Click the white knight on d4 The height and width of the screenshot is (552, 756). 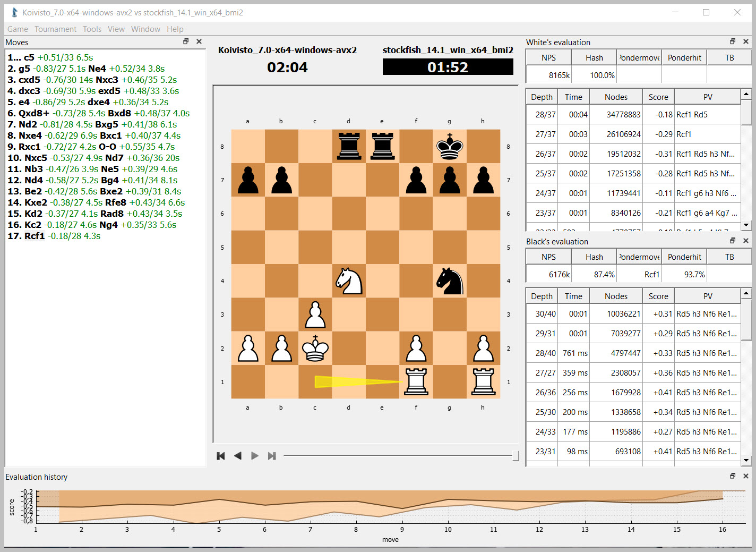click(349, 281)
